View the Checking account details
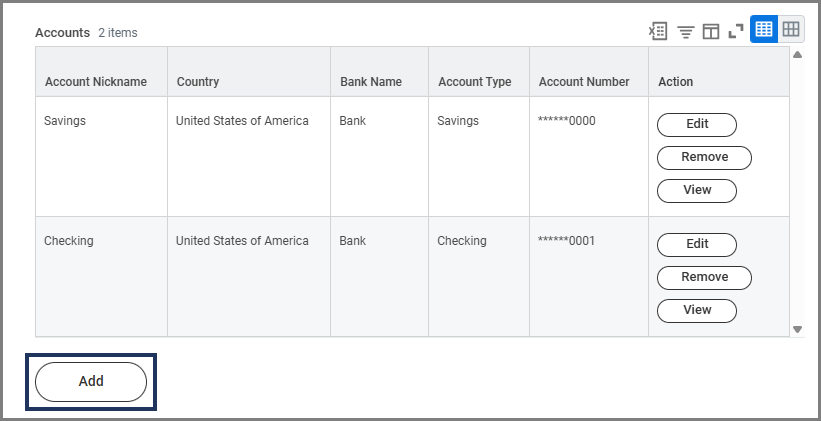 [x=697, y=310]
